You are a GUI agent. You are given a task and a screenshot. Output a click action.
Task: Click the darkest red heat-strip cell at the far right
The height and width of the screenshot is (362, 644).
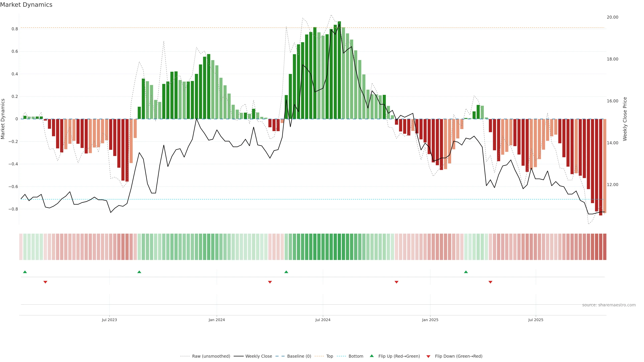tap(604, 247)
